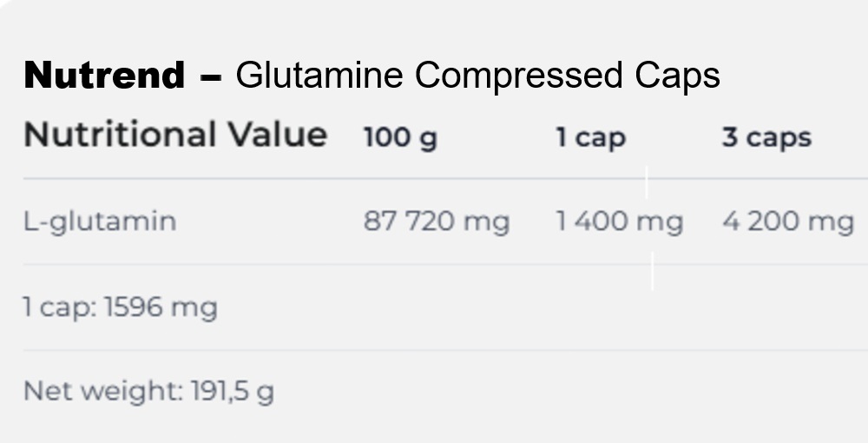Click white tick mark below 1 cap header
Viewport: 868px width, 443px height.
647,182
